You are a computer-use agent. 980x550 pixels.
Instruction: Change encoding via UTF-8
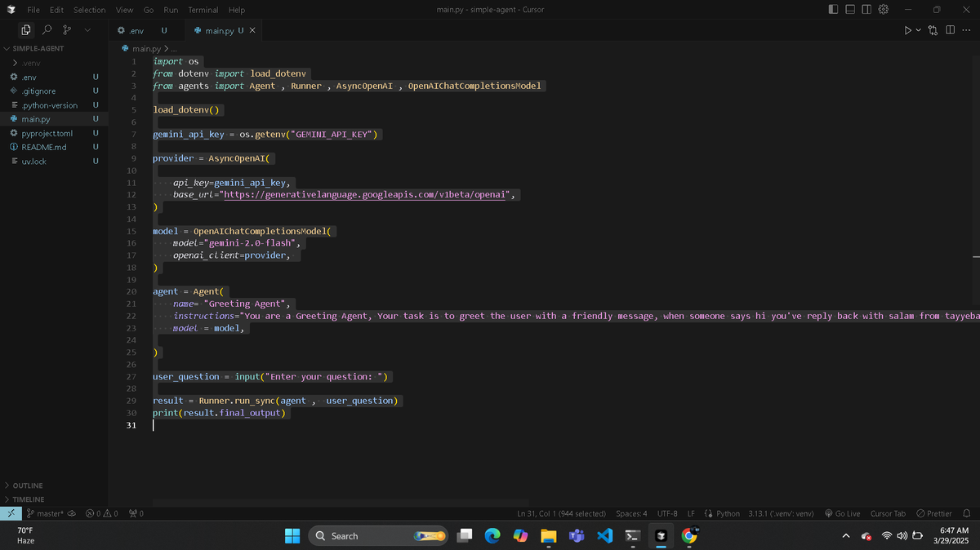pyautogui.click(x=667, y=514)
